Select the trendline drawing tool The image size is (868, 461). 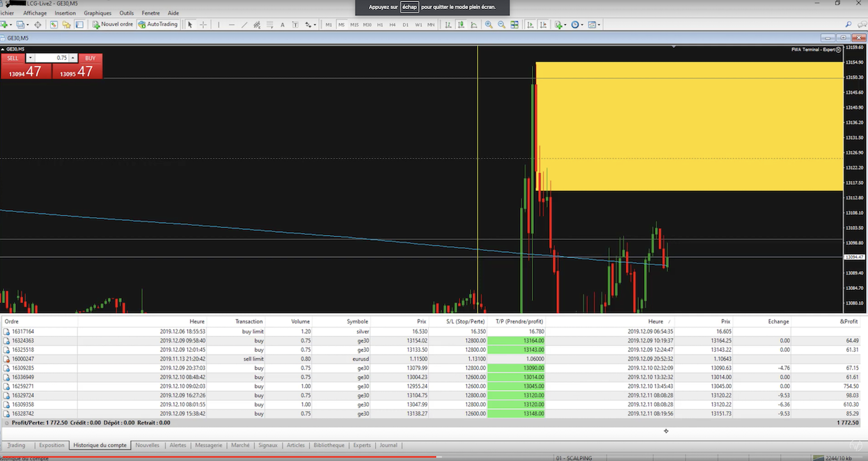[244, 24]
